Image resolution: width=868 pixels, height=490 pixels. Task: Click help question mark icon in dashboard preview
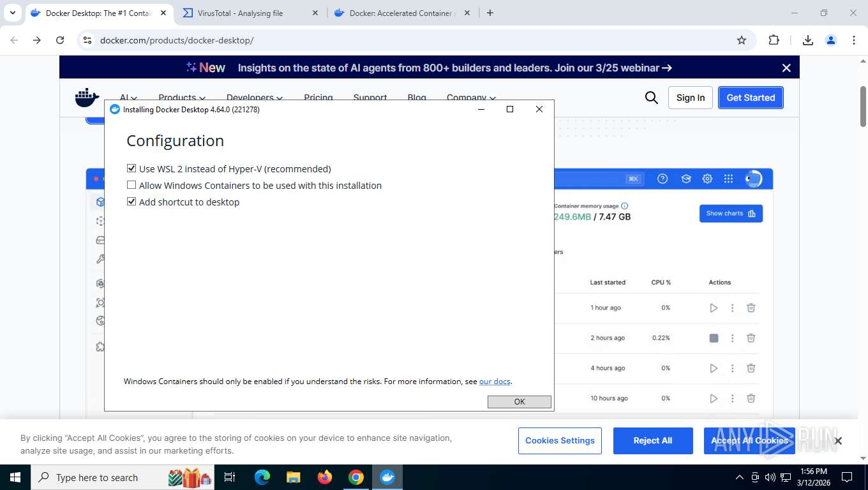(662, 179)
